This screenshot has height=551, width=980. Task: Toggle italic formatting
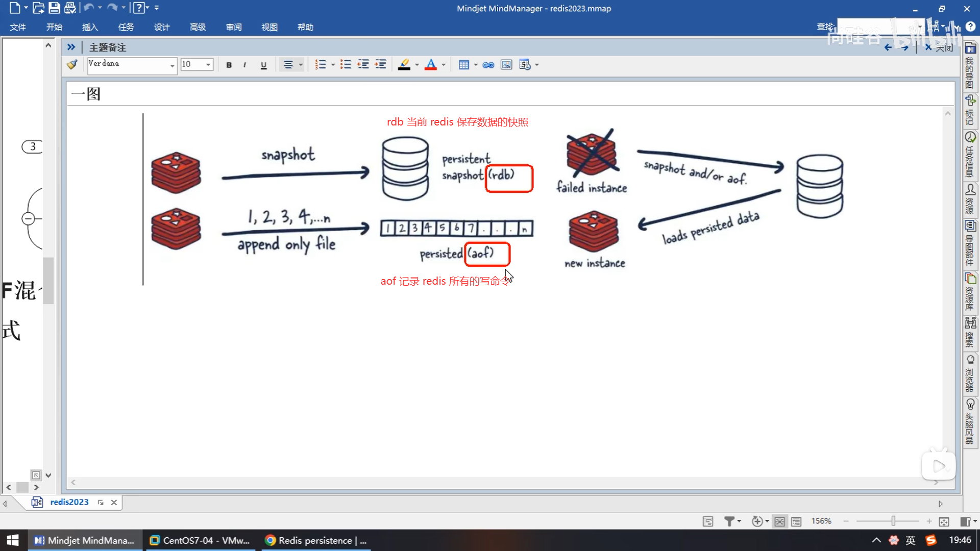tap(245, 65)
